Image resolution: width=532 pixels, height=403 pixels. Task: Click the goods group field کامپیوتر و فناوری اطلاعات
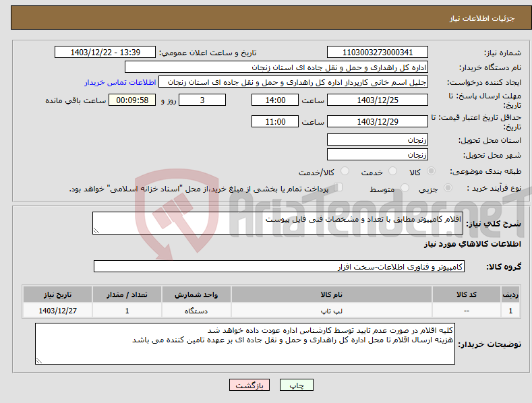[279, 267]
